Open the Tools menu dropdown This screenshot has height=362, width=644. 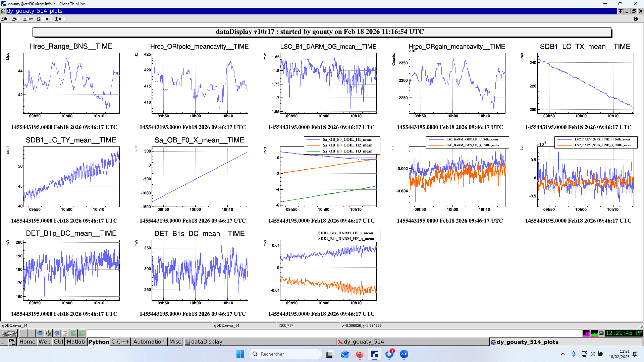pos(60,19)
